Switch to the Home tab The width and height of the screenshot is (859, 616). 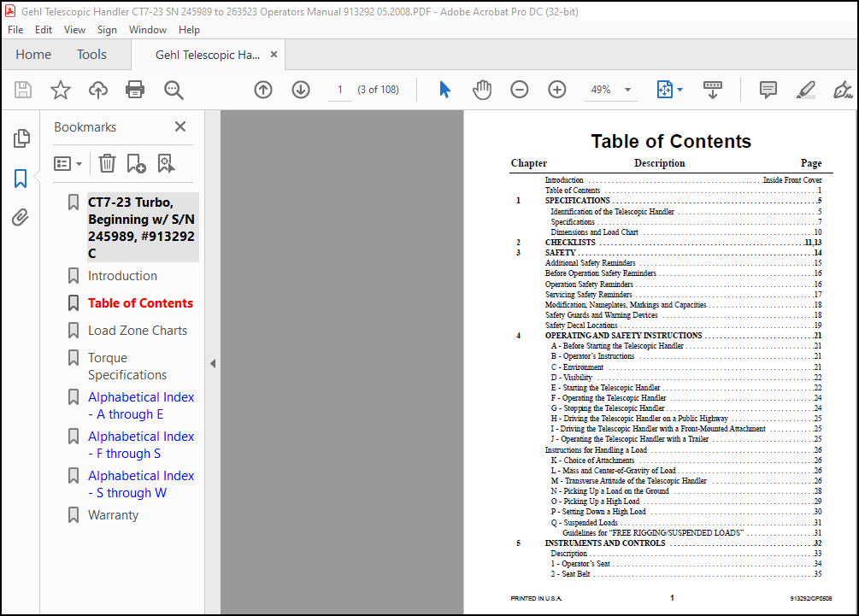33,54
